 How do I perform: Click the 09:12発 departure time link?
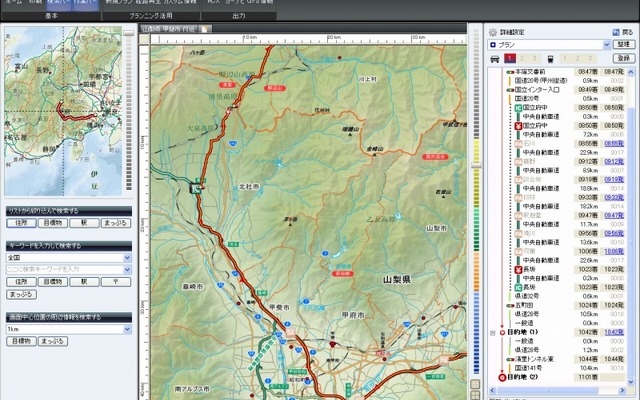(x=614, y=162)
